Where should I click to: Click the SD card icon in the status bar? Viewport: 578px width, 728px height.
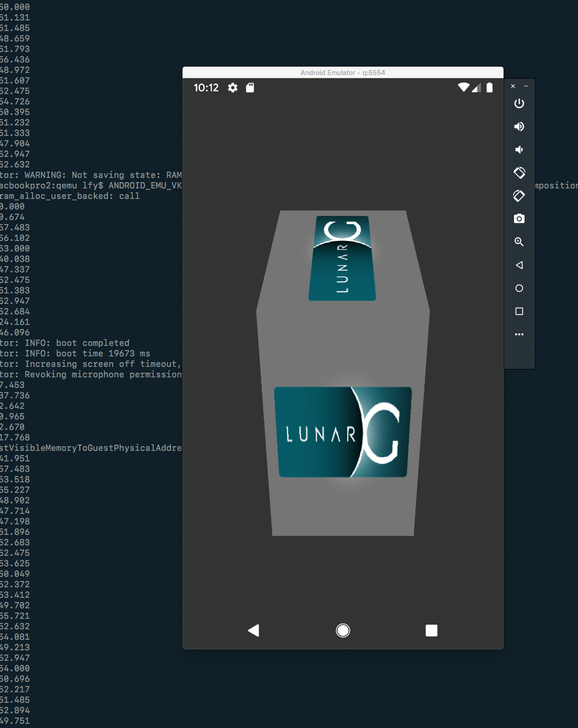tap(250, 88)
